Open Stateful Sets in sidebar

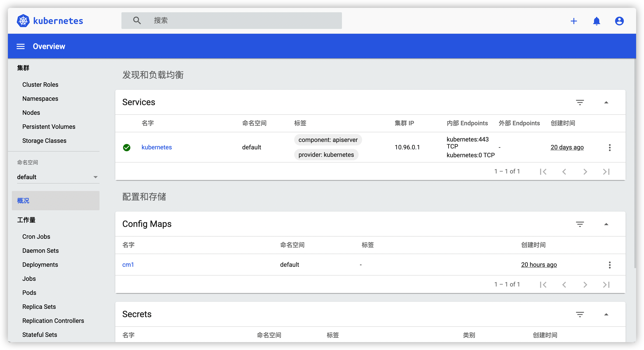point(40,334)
